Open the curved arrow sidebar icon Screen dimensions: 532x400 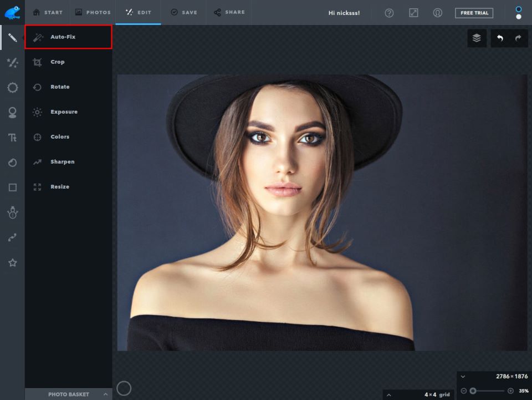pyautogui.click(x=13, y=237)
